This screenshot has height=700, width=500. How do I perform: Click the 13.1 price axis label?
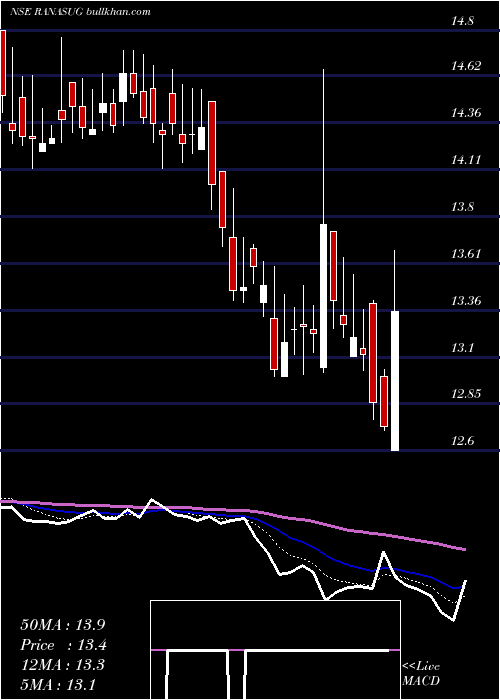coord(463,348)
